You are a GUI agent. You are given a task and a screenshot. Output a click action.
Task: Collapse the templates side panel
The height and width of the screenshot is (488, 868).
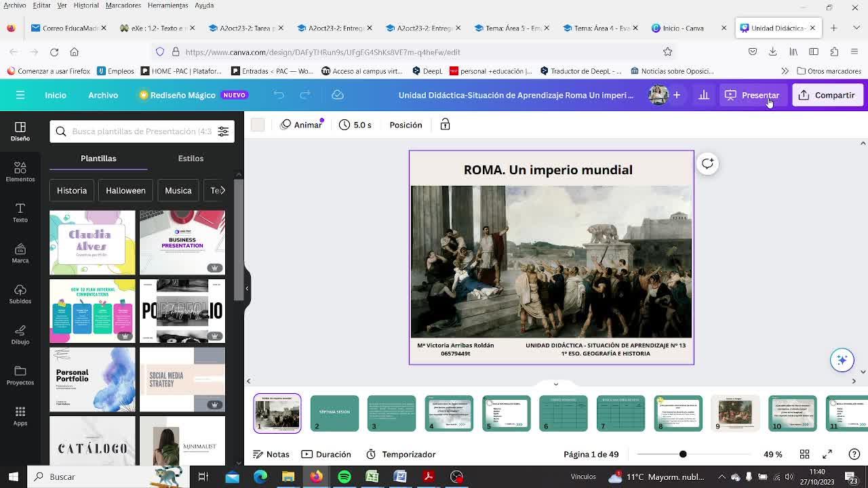pyautogui.click(x=247, y=288)
